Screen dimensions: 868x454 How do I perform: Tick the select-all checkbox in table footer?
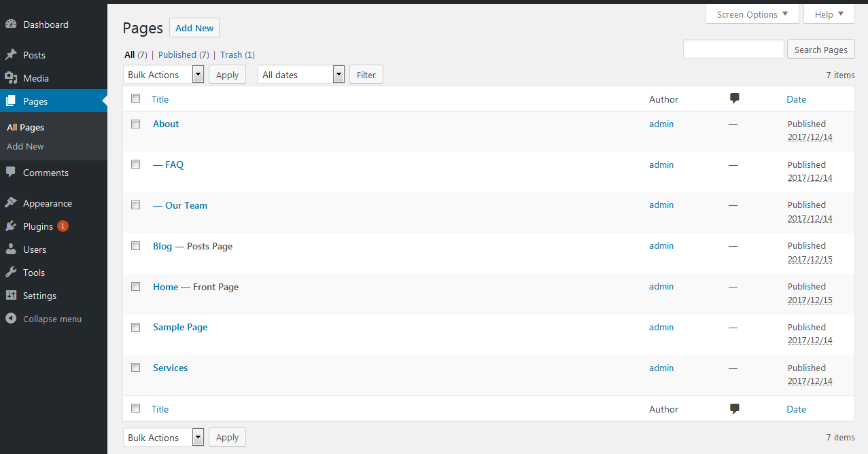pyautogui.click(x=136, y=408)
